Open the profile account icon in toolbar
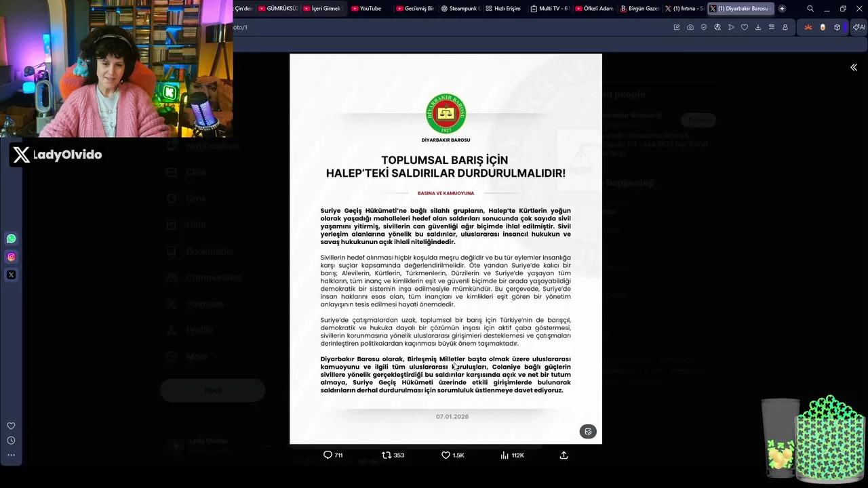This screenshot has width=868, height=488. [785, 27]
